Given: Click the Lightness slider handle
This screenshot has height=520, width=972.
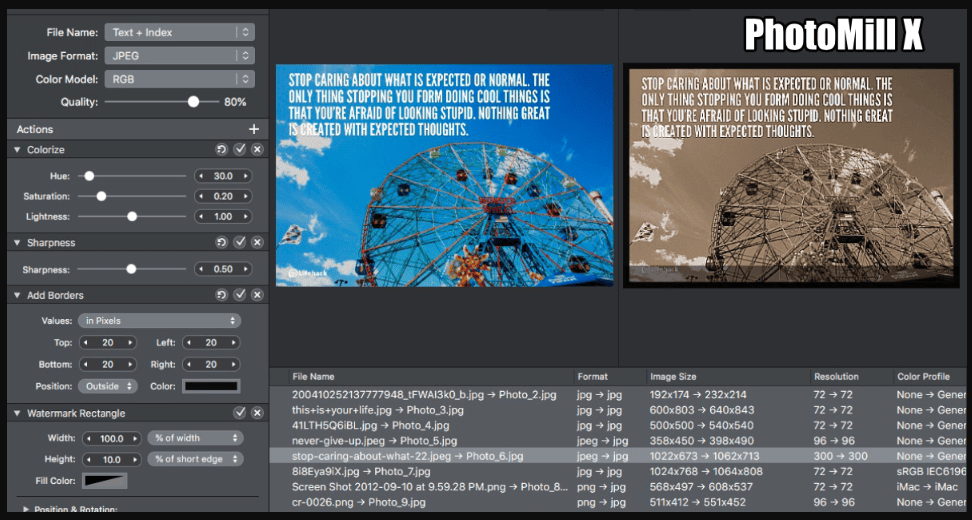Looking at the screenshot, I should click(132, 217).
